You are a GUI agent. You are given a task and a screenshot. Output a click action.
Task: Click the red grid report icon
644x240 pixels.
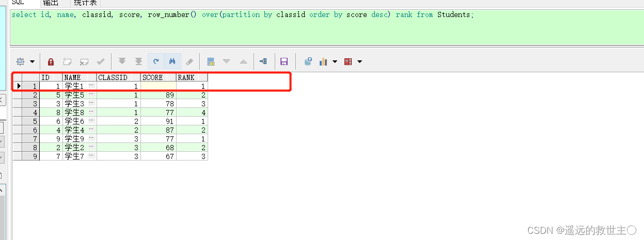coord(348,61)
